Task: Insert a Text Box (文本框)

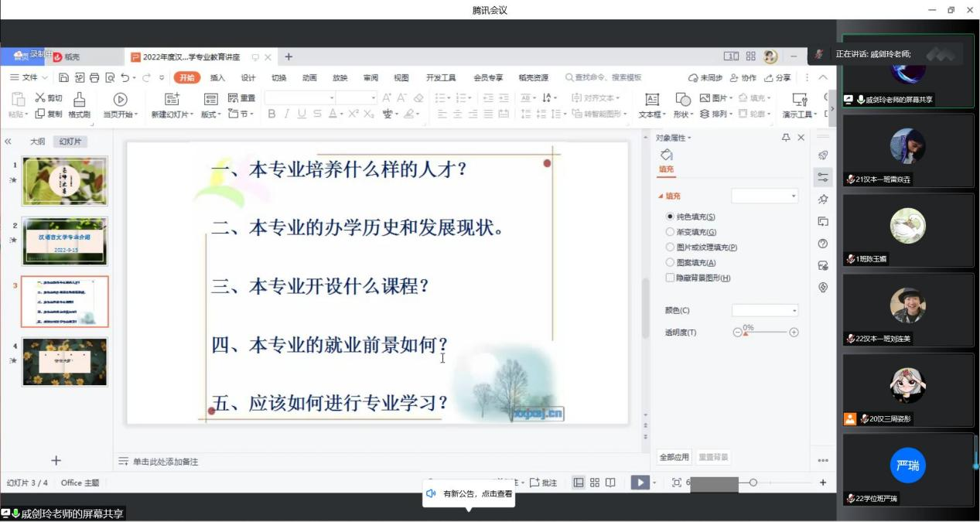Action: tap(652, 104)
